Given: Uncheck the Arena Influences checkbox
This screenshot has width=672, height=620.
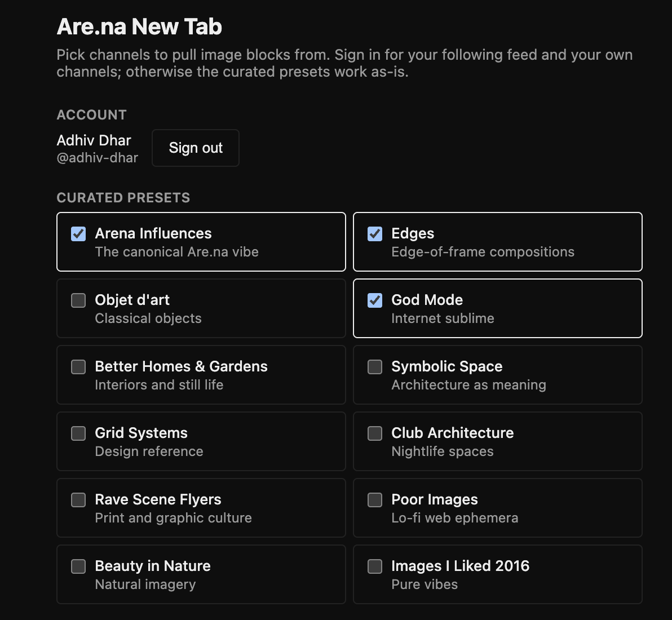Looking at the screenshot, I should coord(78,234).
